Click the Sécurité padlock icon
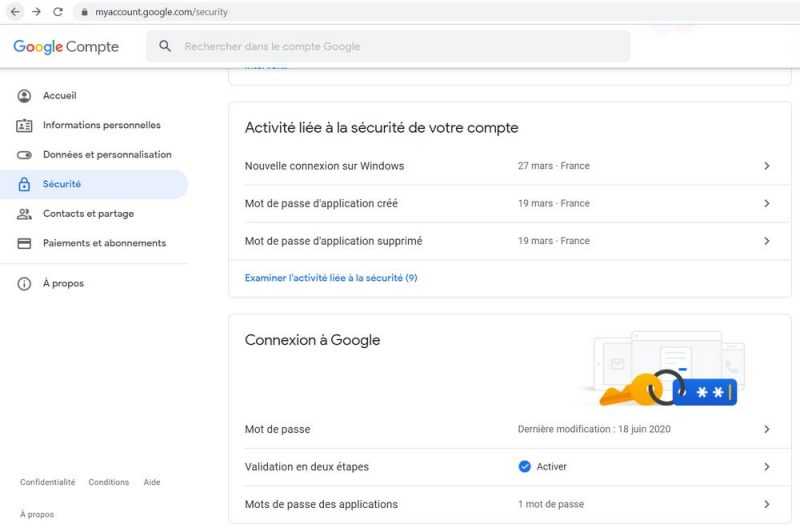800x528 pixels. tap(24, 185)
